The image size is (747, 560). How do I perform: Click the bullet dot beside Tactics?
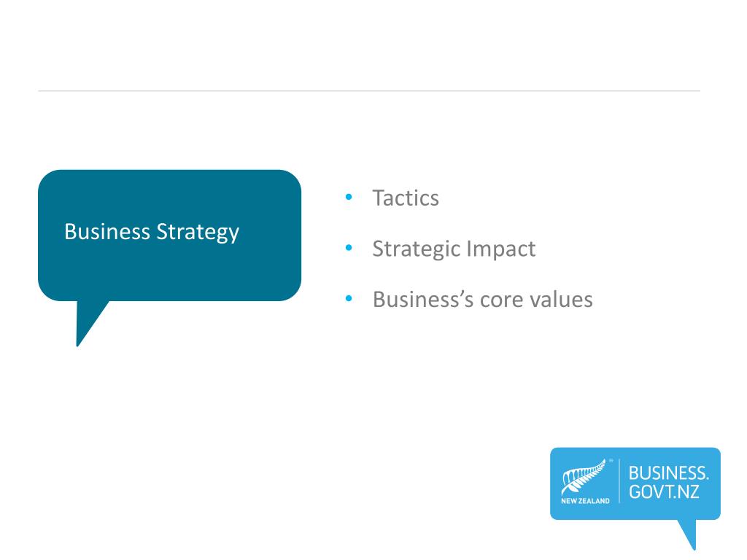349,198
